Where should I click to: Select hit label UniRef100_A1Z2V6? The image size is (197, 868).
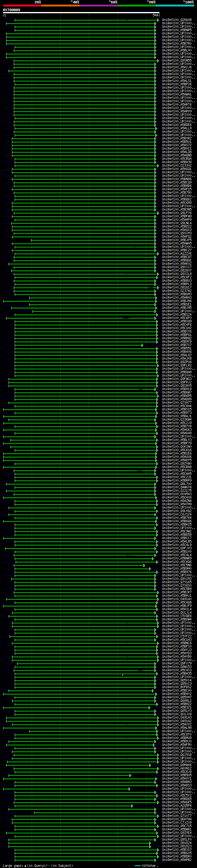tap(177, 254)
